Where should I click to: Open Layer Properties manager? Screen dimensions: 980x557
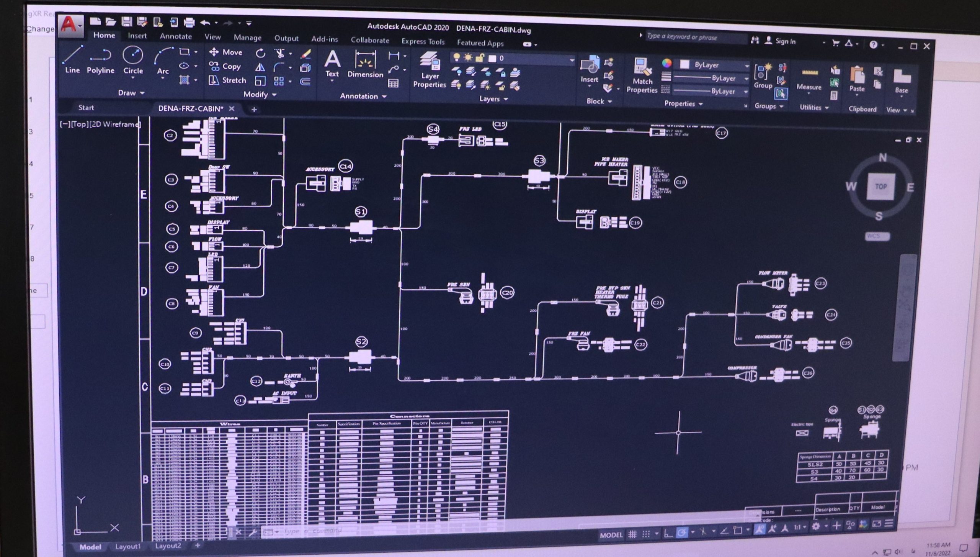click(x=430, y=70)
